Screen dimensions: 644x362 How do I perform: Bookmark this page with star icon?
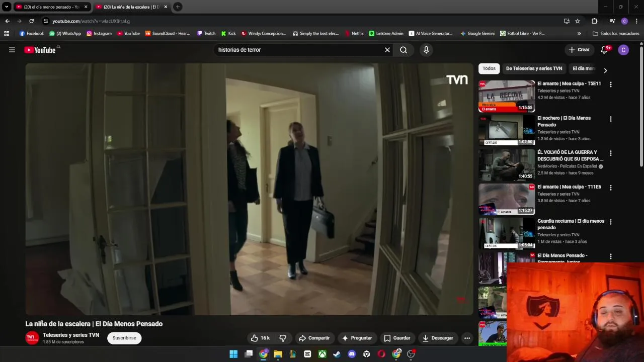tap(578, 21)
